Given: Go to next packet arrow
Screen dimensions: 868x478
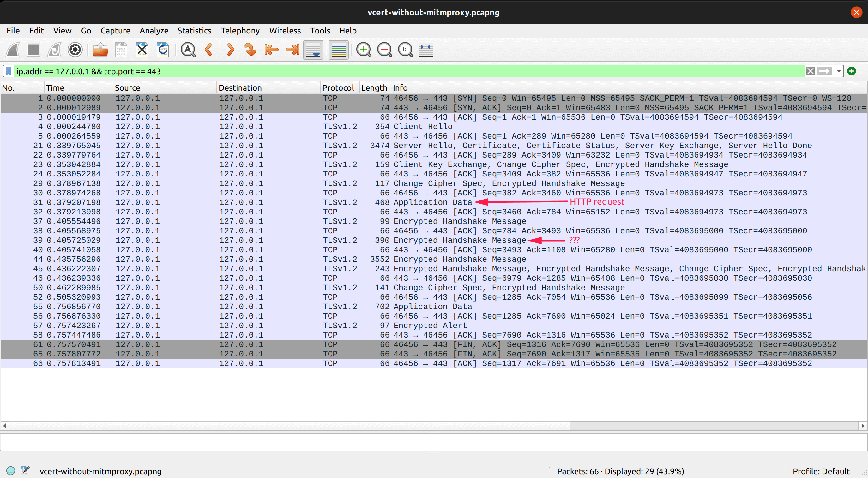Looking at the screenshot, I should click(x=230, y=50).
